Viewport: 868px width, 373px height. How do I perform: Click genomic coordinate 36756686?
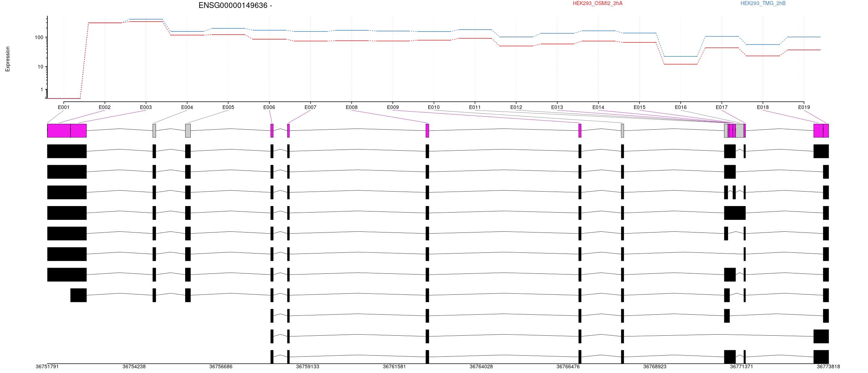point(221,366)
